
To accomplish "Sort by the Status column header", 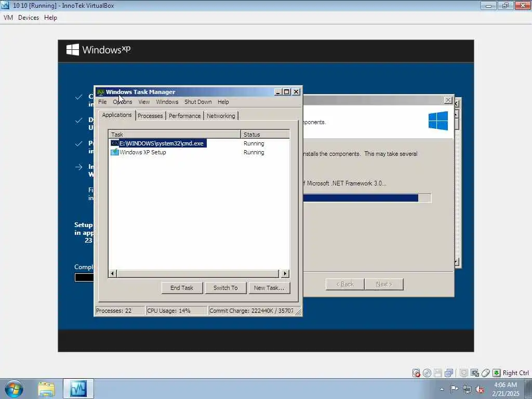I will click(265, 135).
